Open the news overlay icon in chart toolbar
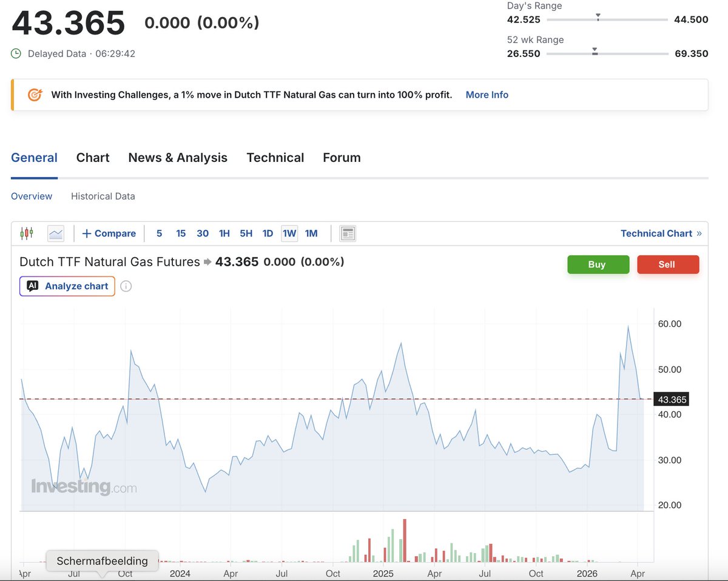 pos(348,233)
